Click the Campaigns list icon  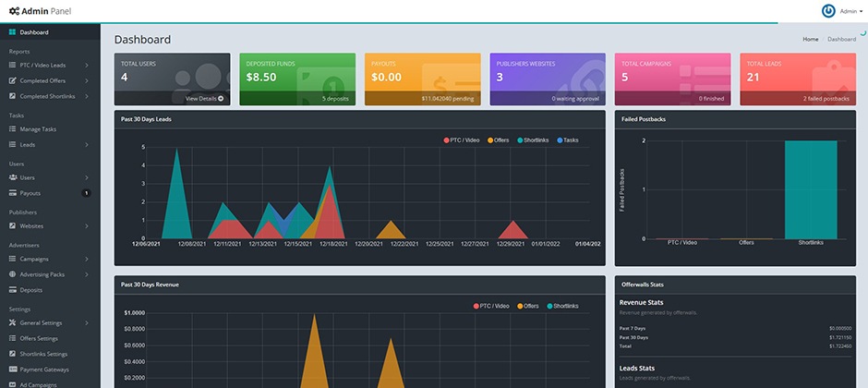point(12,259)
